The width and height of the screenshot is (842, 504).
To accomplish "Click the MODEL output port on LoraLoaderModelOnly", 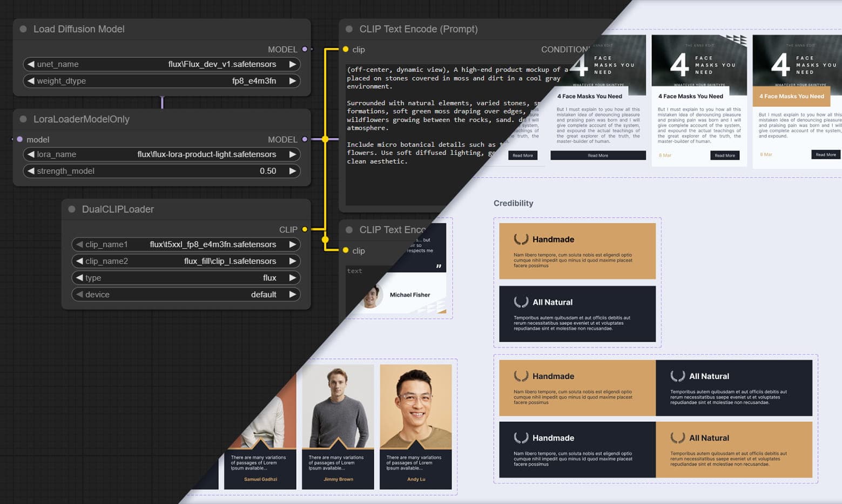I will (x=305, y=139).
